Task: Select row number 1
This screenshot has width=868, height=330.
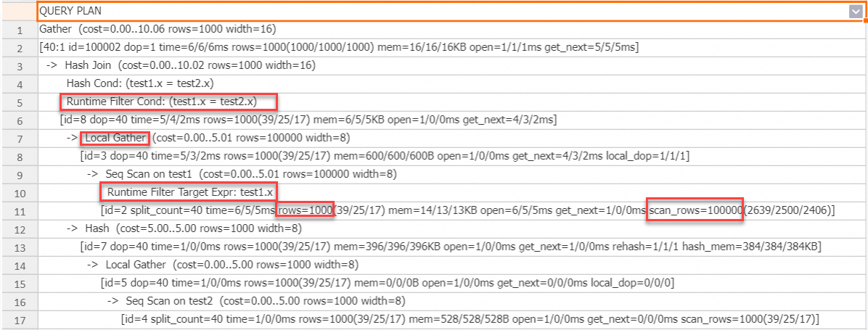Action: coord(18,29)
